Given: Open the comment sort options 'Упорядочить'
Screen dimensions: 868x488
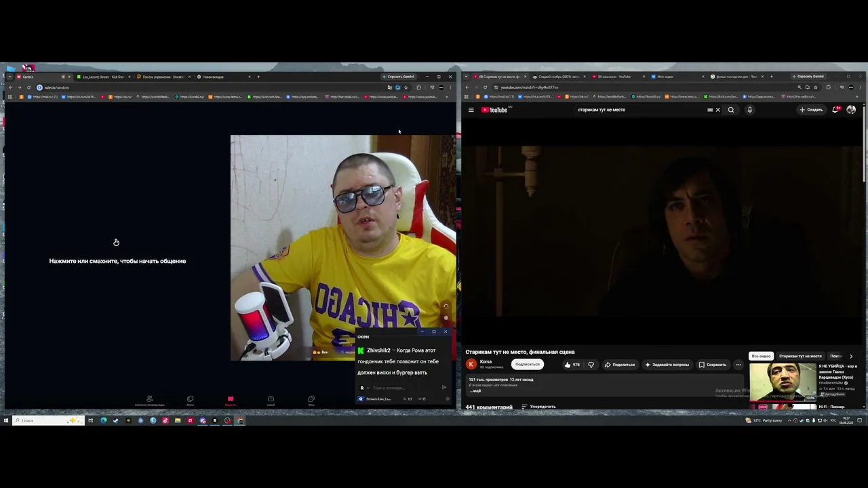Looking at the screenshot, I should click(538, 407).
